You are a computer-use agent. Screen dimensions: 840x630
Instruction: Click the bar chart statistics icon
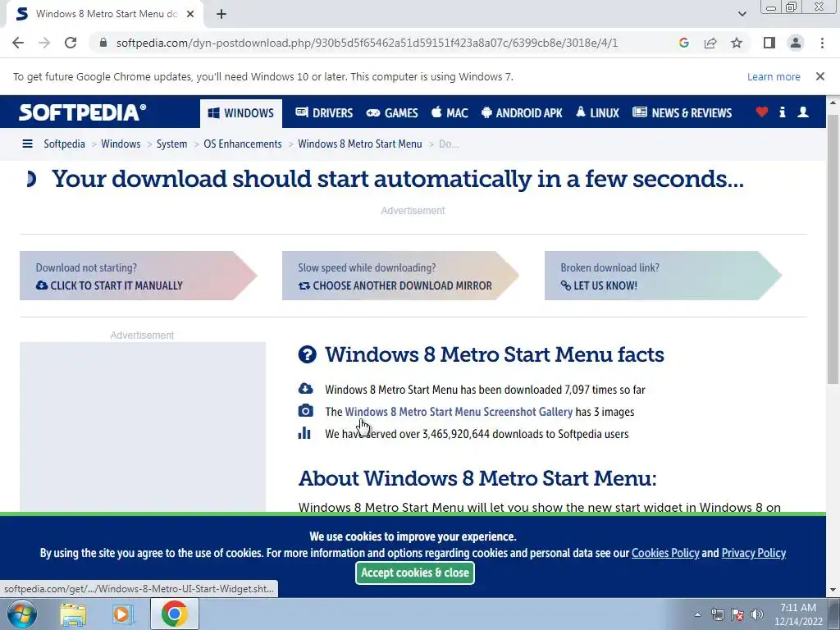coord(304,433)
